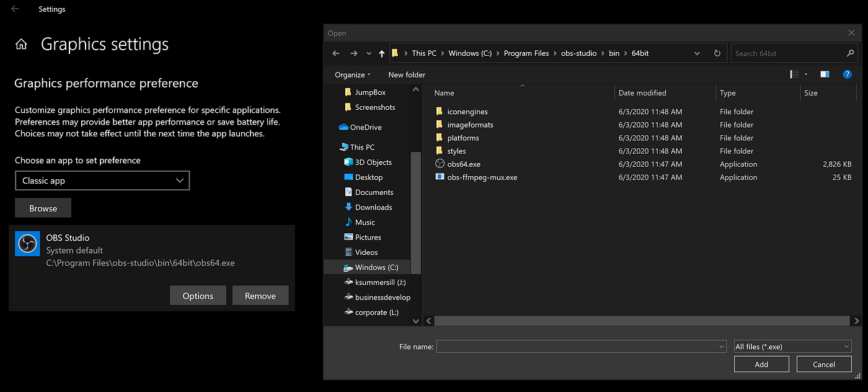Select obs-ffmpeg-mux.exe file icon
Image resolution: width=868 pixels, height=392 pixels.
click(x=440, y=177)
